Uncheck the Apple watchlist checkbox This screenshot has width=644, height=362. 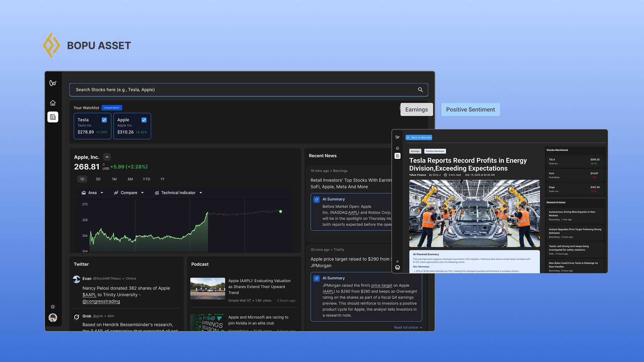(144, 120)
